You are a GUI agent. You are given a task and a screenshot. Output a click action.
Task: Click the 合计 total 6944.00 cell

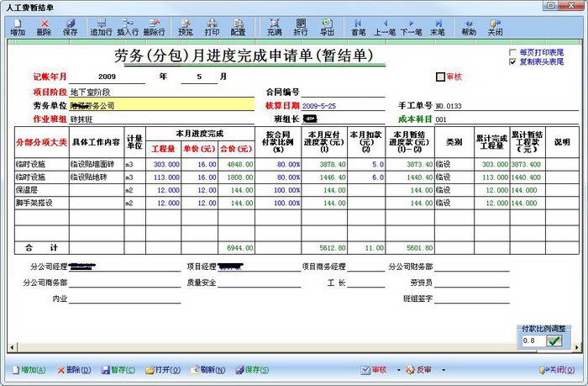coord(236,248)
